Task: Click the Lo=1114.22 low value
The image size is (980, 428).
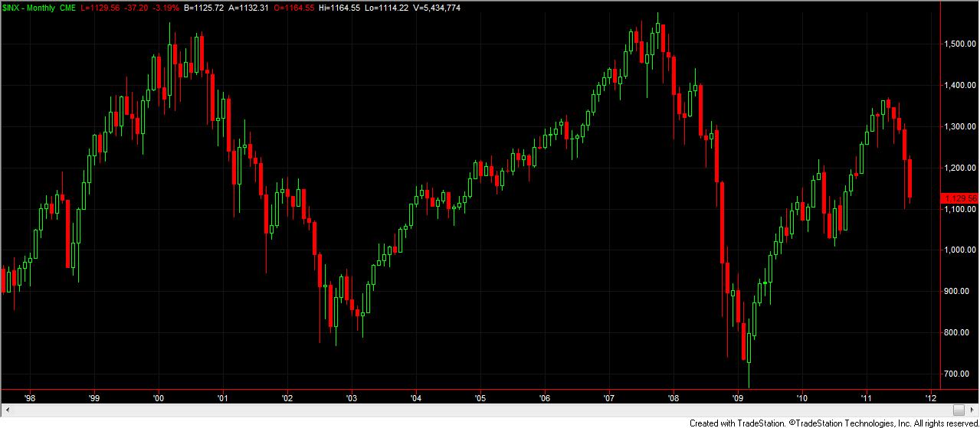Action: coord(386,8)
